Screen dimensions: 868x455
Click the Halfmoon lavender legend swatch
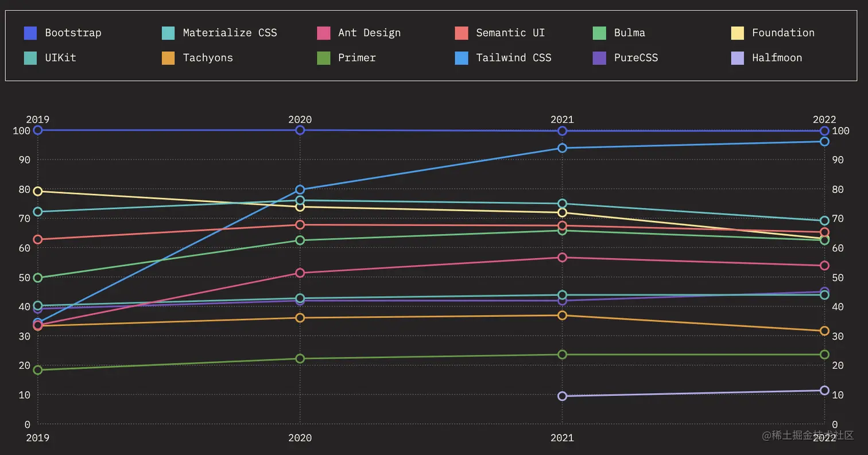tap(738, 57)
